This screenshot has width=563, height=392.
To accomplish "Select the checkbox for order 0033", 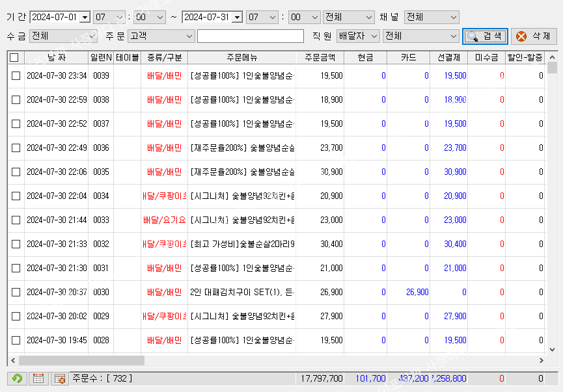I will [x=16, y=220].
